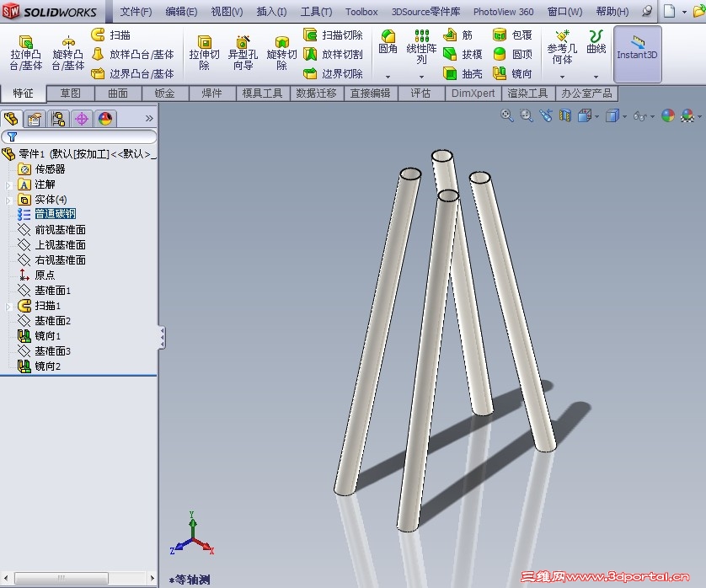The width and height of the screenshot is (706, 588).
Task: Open the DimXpertManager panel tab
Action: click(x=82, y=119)
